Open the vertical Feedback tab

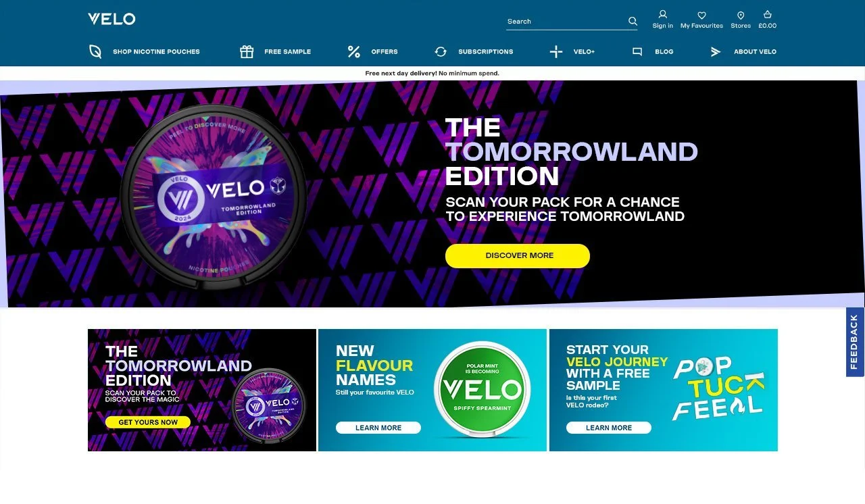tap(855, 342)
